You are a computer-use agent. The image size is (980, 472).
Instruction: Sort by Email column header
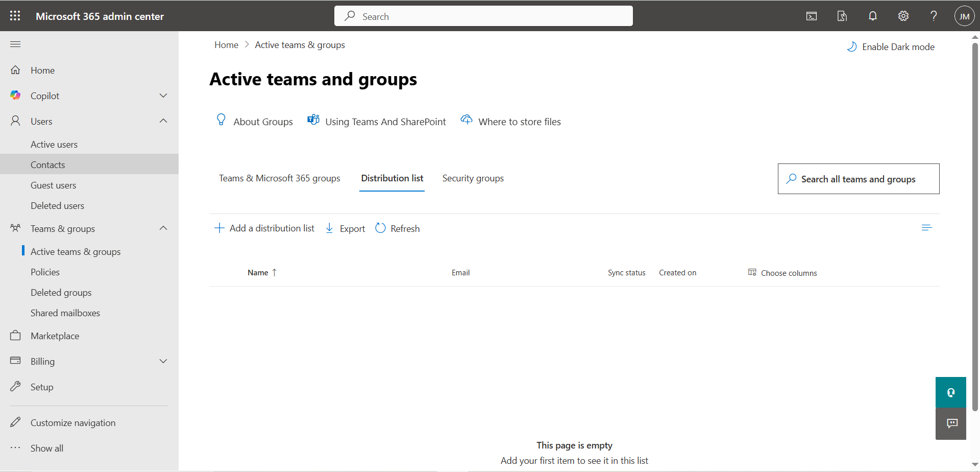pyautogui.click(x=460, y=273)
